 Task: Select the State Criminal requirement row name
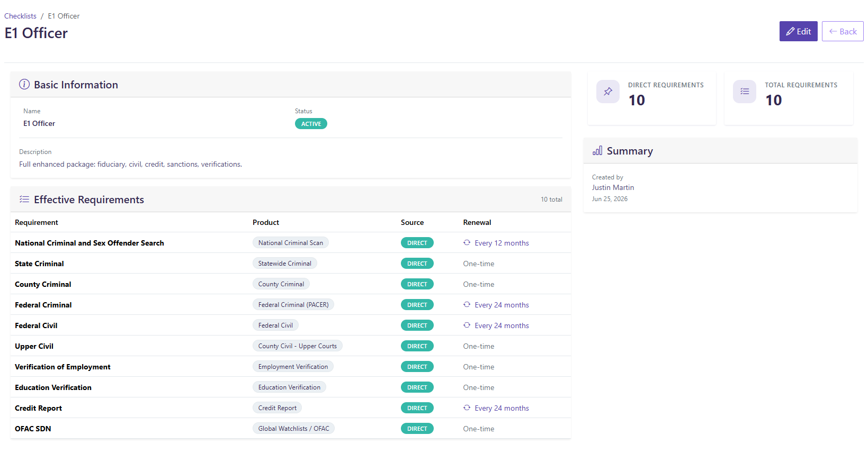39,264
